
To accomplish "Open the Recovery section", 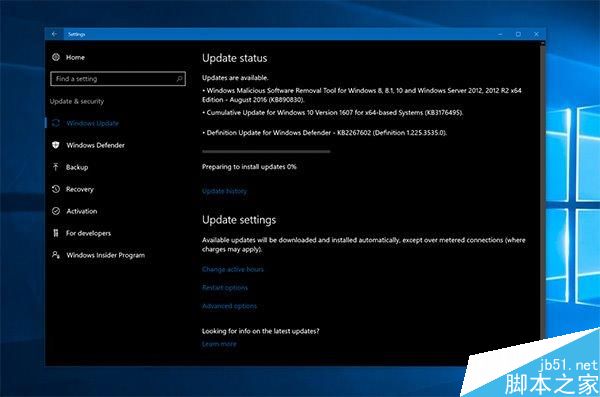I will pyautogui.click(x=80, y=189).
